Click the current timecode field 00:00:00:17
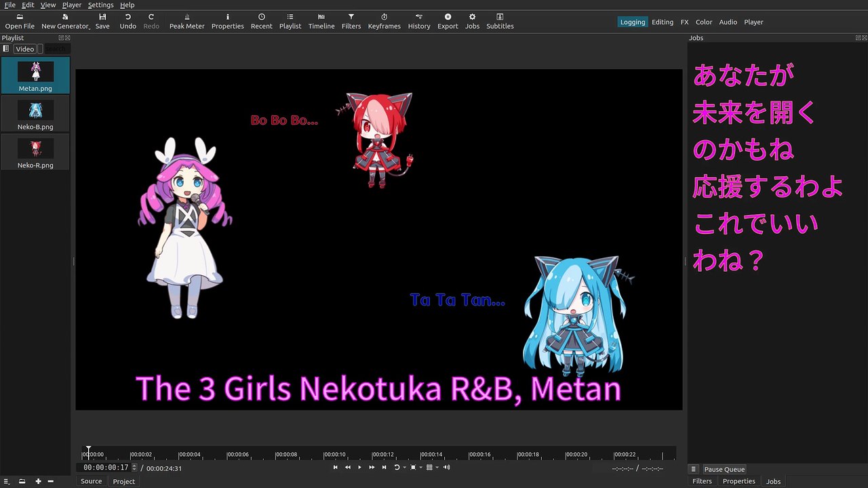This screenshot has width=868, height=488. point(106,468)
